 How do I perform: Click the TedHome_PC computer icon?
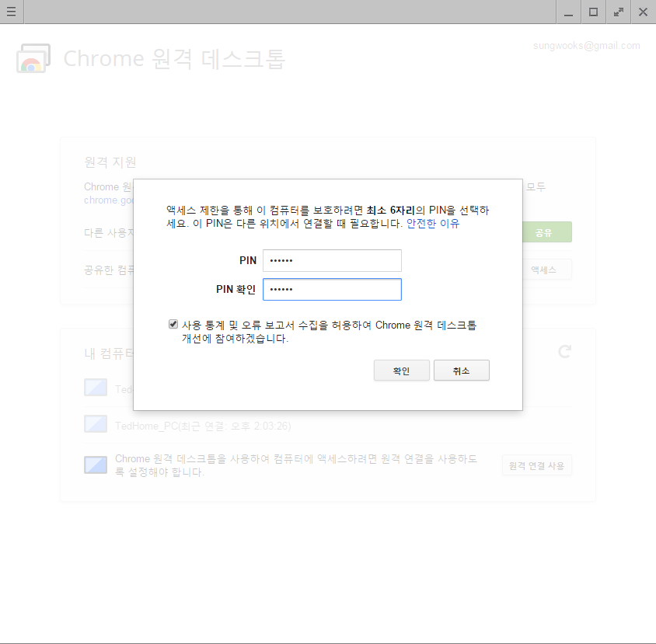coord(96,424)
